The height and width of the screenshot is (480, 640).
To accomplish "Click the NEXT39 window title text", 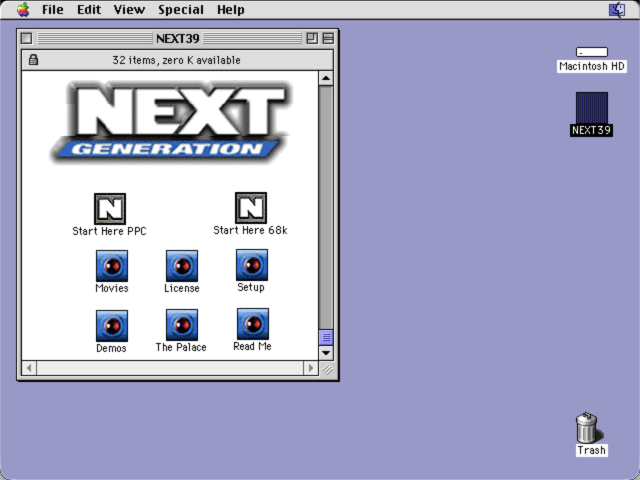I will click(178, 38).
